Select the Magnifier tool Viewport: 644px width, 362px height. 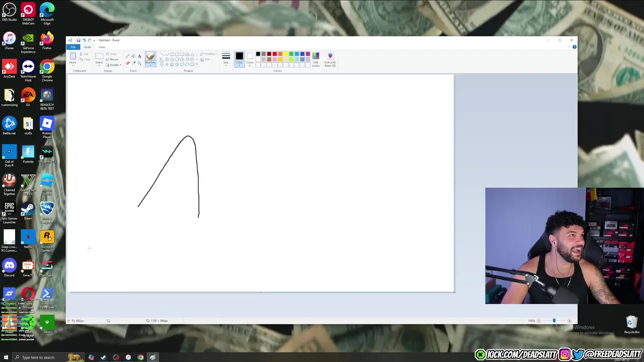click(139, 63)
